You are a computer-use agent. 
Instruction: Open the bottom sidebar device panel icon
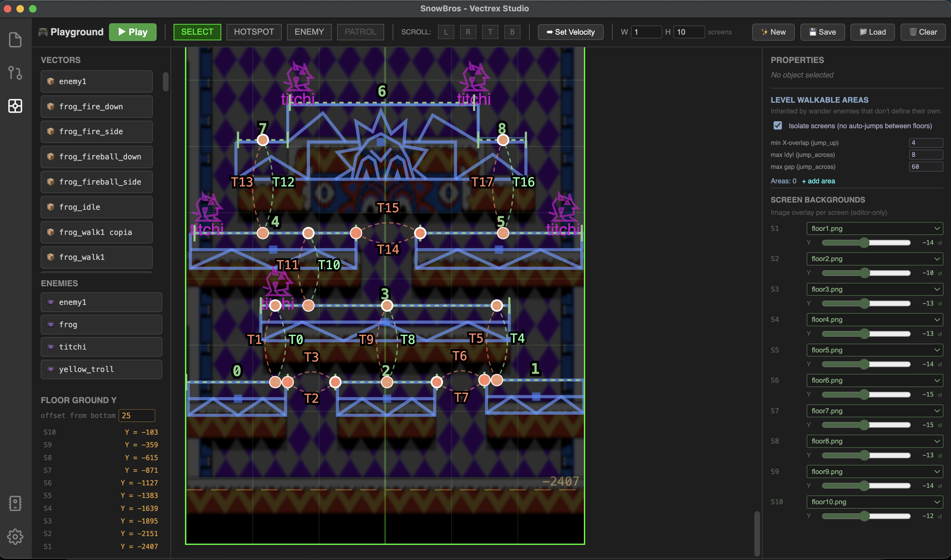(x=15, y=503)
